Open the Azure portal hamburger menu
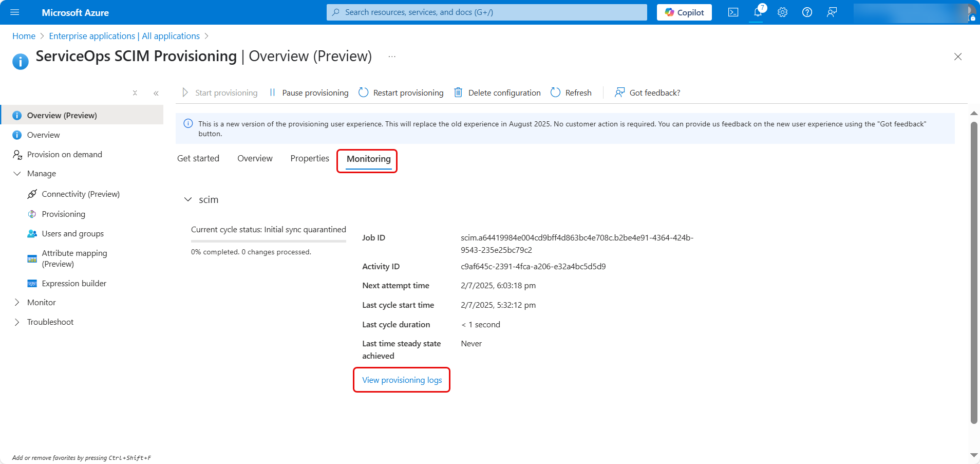The width and height of the screenshot is (980, 464). pyautogui.click(x=15, y=12)
